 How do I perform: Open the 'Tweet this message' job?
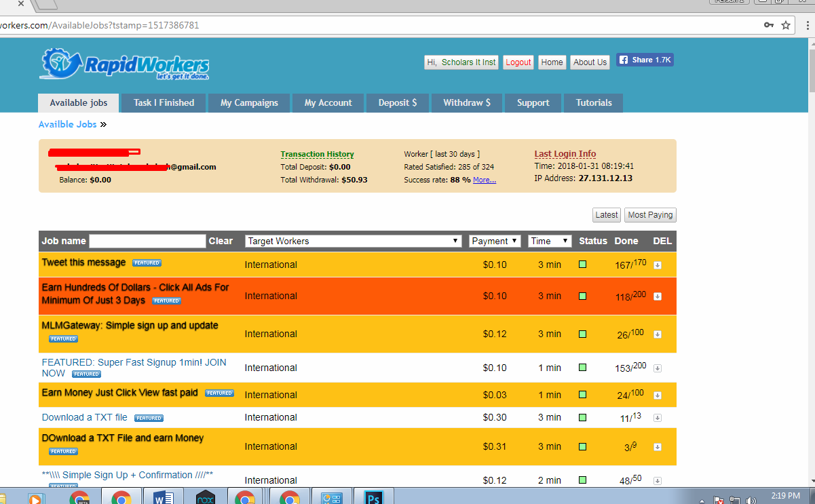[83, 263]
